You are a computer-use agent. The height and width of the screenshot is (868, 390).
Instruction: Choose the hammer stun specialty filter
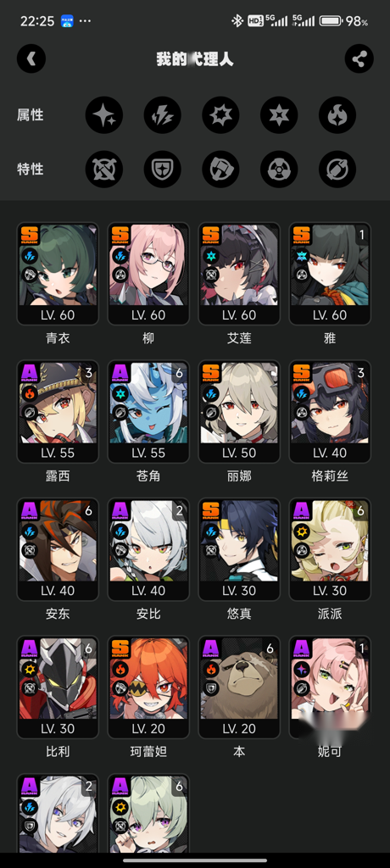pyautogui.click(x=220, y=169)
